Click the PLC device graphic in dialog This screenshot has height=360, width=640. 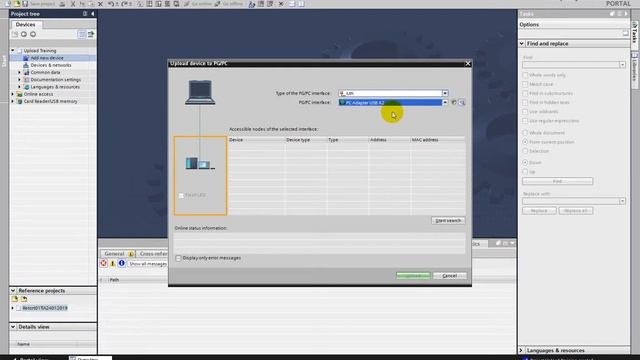pos(200,164)
